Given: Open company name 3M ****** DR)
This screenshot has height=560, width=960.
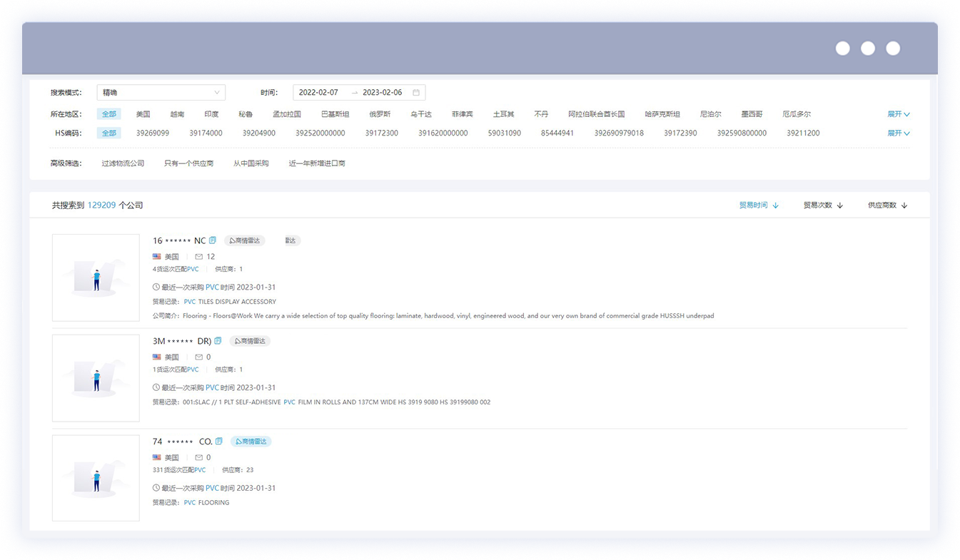Looking at the screenshot, I should [182, 341].
